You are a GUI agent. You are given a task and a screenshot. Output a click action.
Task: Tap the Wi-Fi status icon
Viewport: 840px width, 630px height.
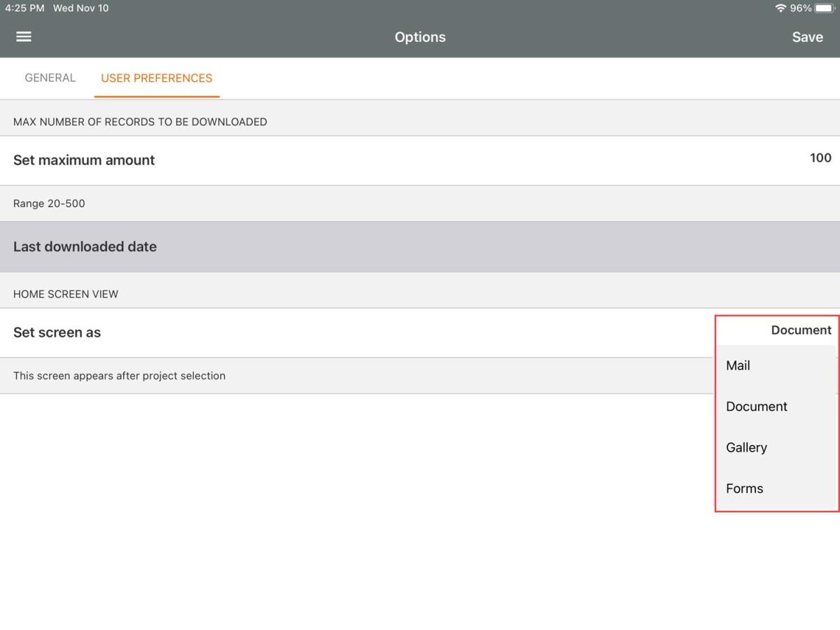pos(780,8)
